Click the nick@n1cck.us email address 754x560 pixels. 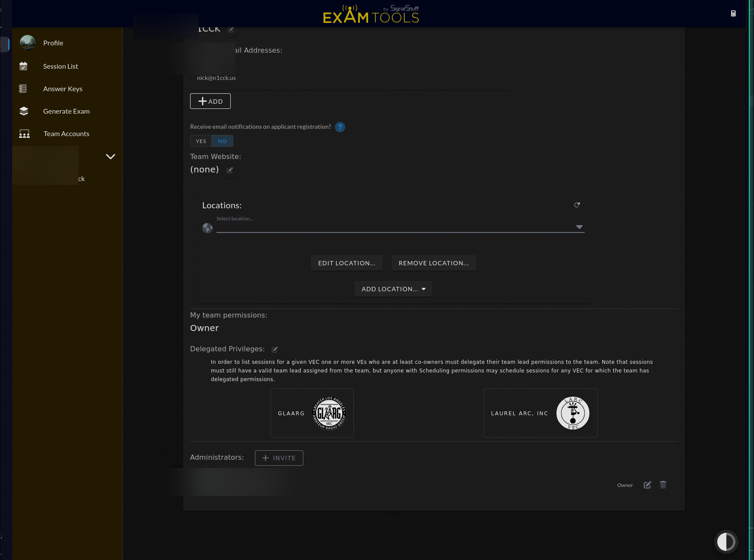(216, 78)
